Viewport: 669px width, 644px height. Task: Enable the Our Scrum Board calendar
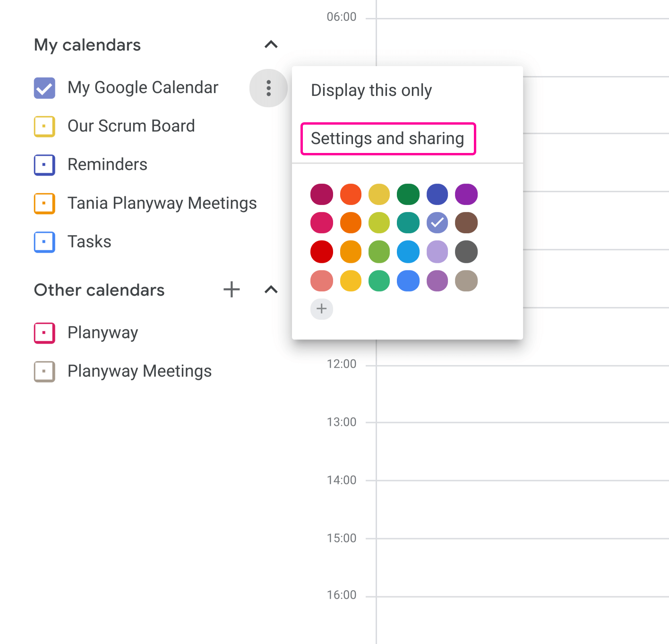44,126
